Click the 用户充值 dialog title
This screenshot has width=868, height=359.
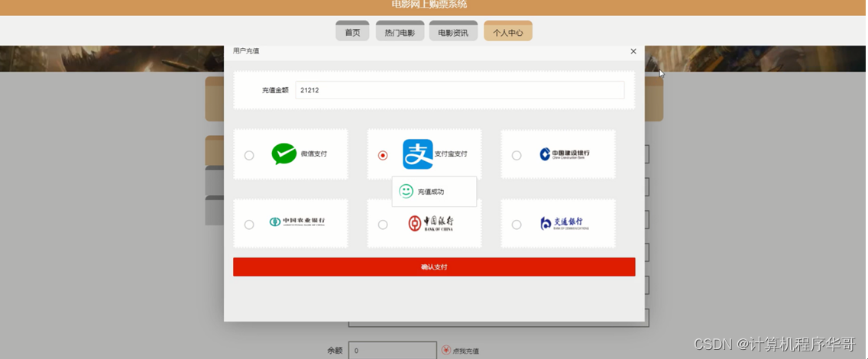coord(246,51)
